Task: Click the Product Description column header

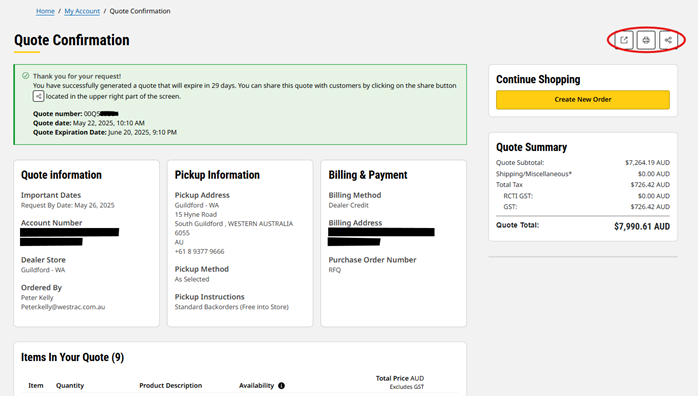Action: pos(170,386)
